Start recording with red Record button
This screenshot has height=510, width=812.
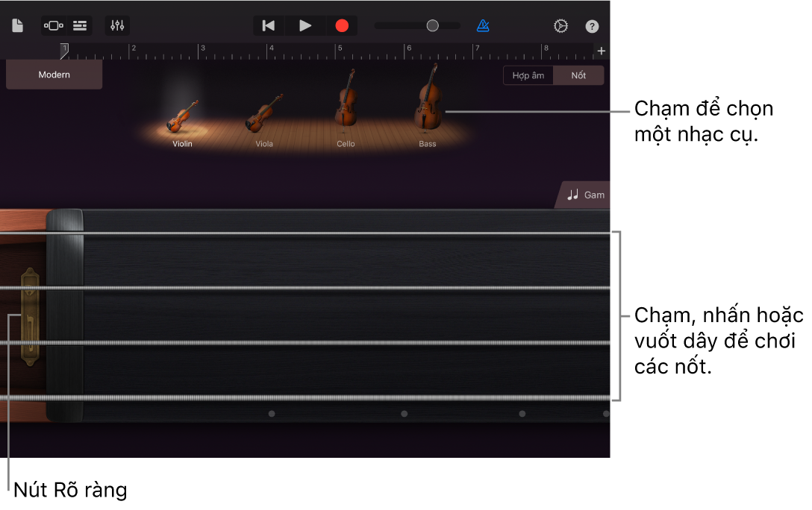pyautogui.click(x=342, y=25)
